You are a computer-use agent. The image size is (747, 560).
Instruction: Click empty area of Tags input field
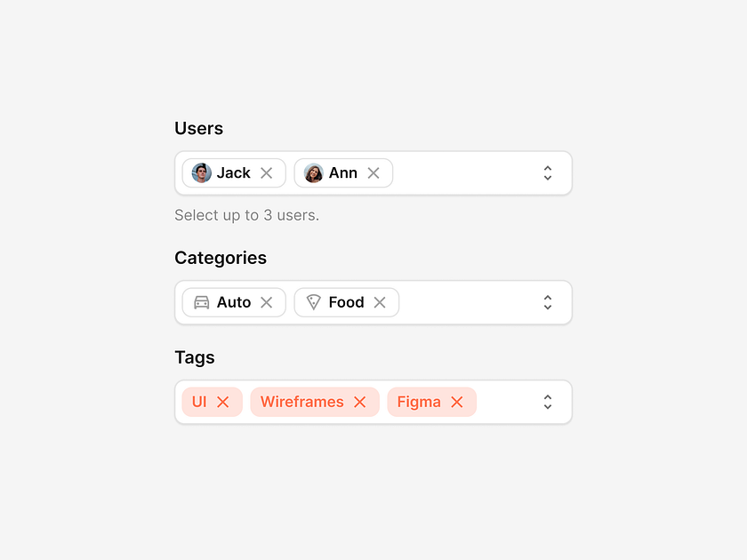click(x=507, y=402)
